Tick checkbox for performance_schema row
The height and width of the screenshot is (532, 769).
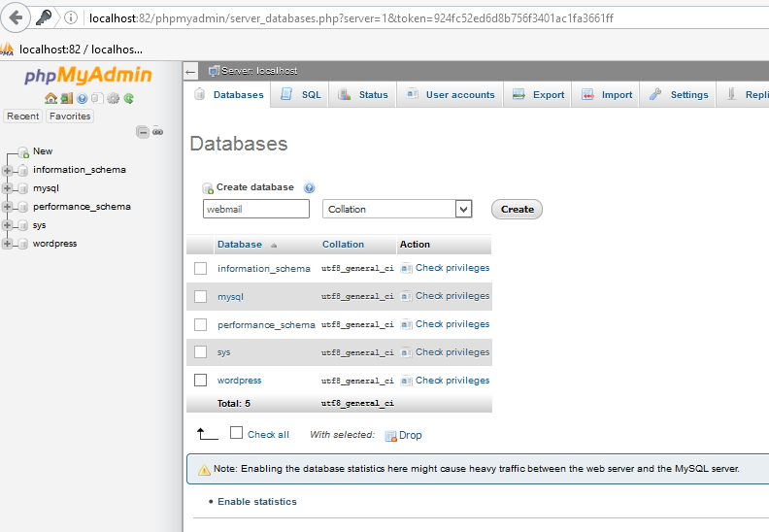[x=200, y=324]
